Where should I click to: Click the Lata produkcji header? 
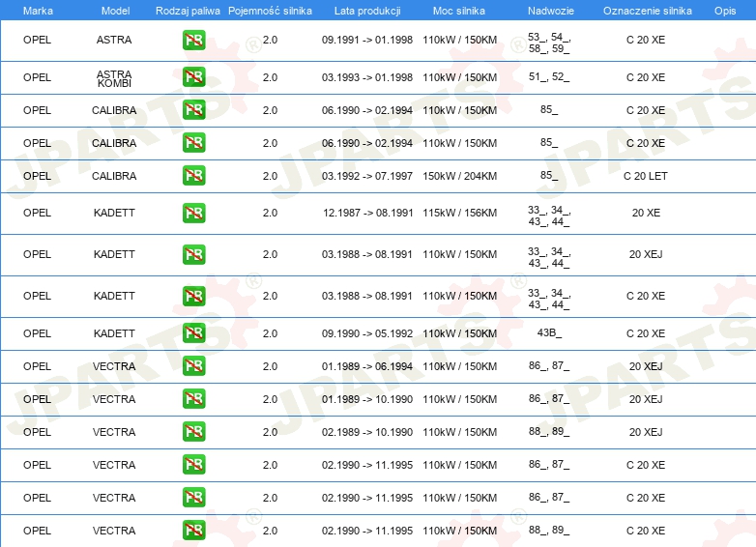pos(366,10)
